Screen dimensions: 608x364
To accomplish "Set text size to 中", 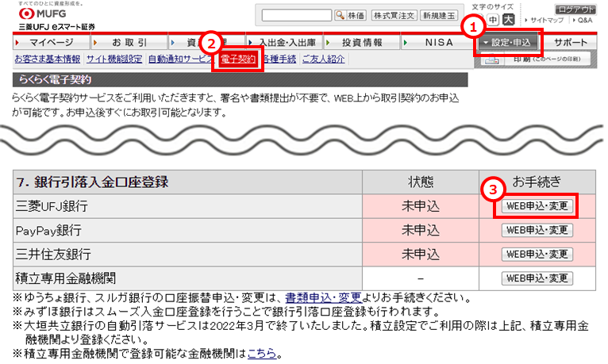I will coord(493,20).
